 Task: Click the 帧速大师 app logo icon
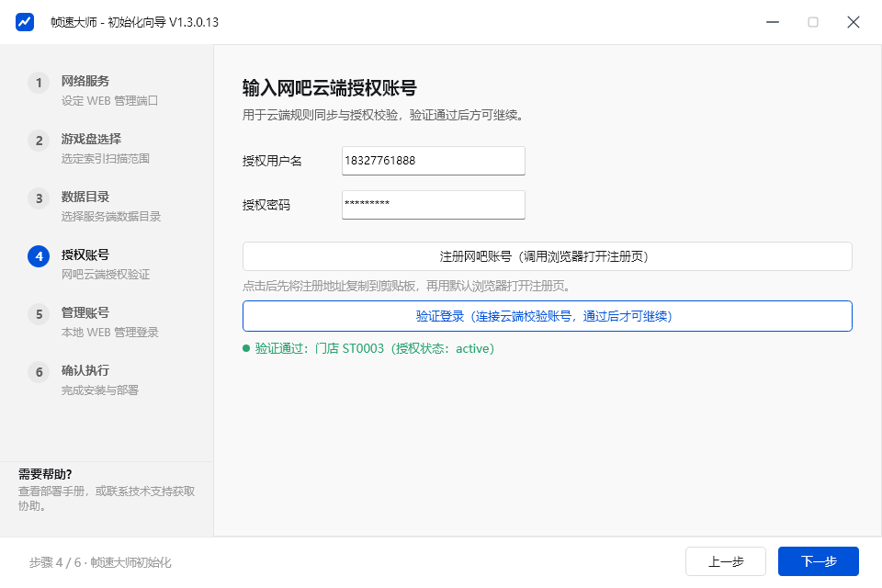[24, 22]
